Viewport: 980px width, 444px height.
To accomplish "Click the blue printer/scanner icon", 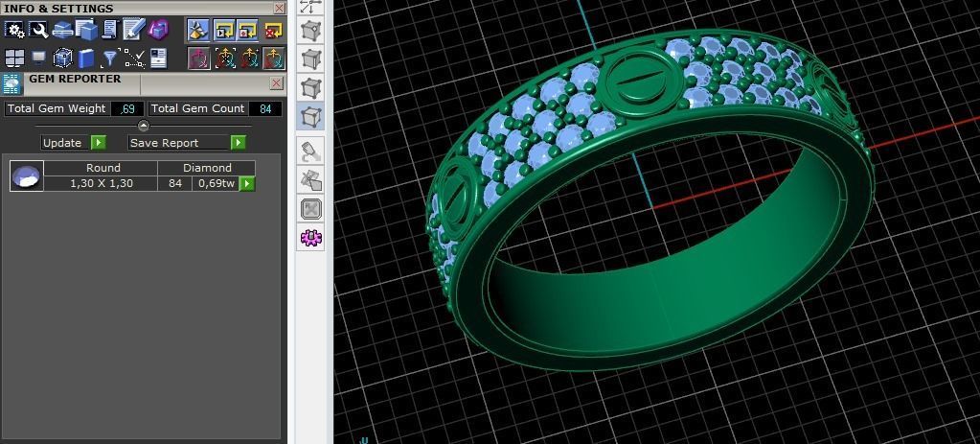I will (x=62, y=30).
